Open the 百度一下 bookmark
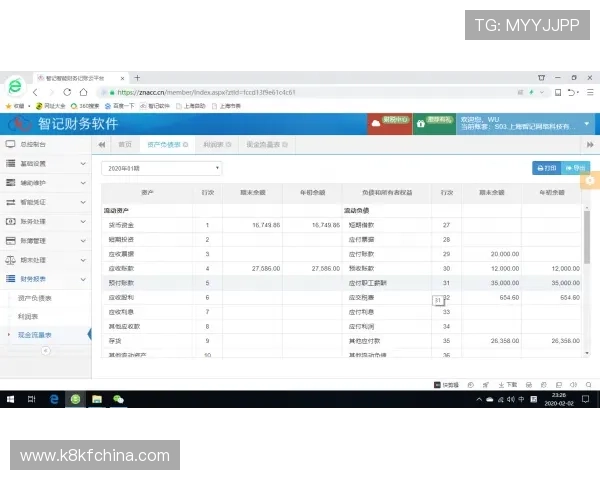Viewport: 600px width, 480px height. pyautogui.click(x=119, y=106)
